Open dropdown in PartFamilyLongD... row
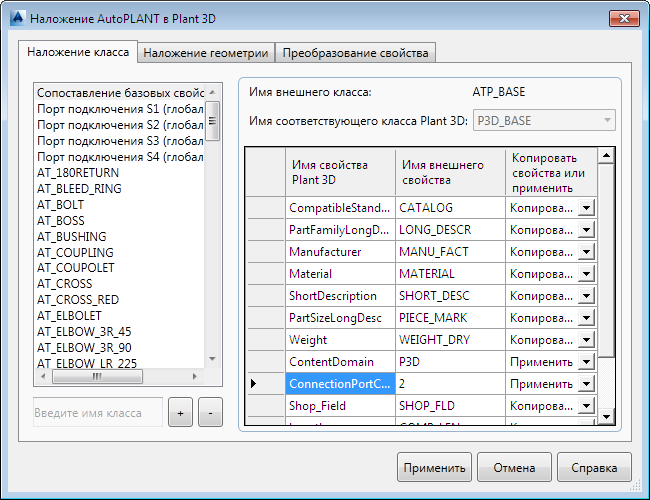The height and width of the screenshot is (500, 650). point(587,230)
